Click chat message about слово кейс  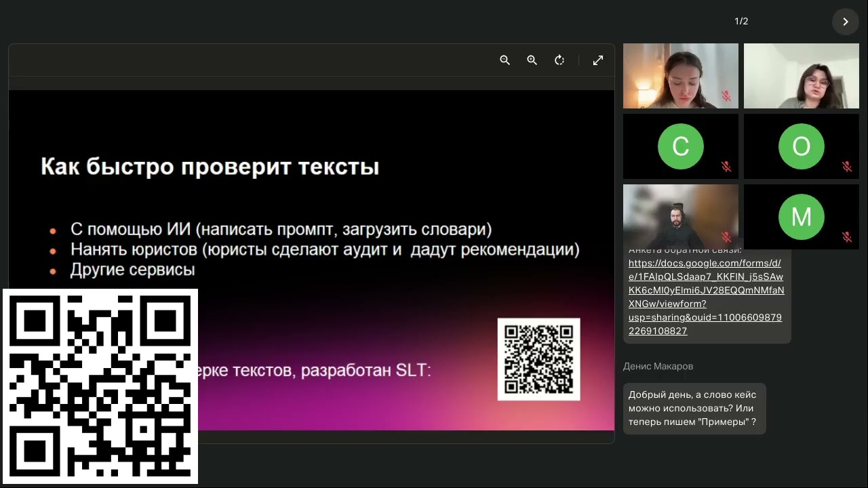(694, 408)
